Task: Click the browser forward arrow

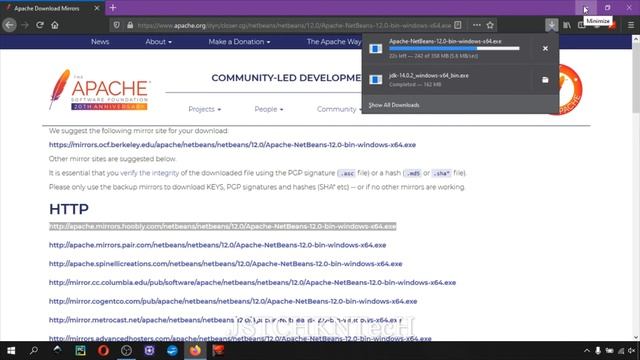Action: pos(25,25)
